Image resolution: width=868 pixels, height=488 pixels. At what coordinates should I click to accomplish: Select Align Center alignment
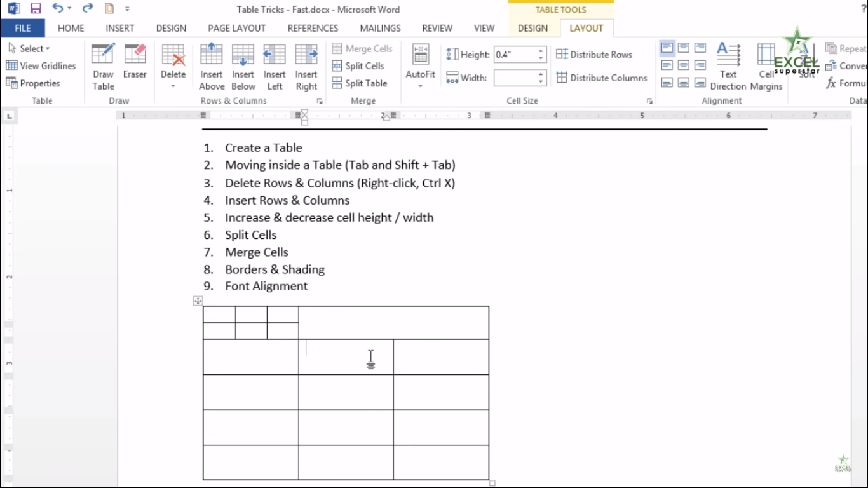[x=684, y=65]
